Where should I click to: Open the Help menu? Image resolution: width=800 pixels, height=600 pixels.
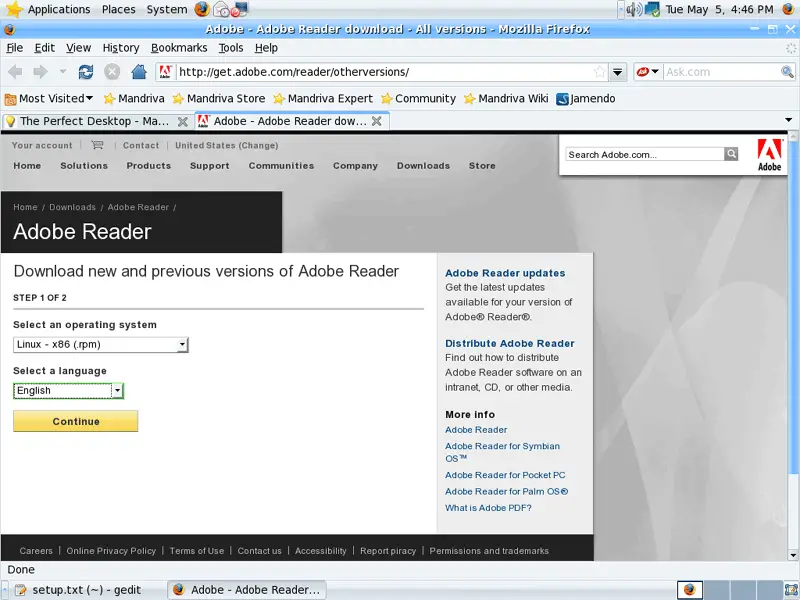pos(266,48)
